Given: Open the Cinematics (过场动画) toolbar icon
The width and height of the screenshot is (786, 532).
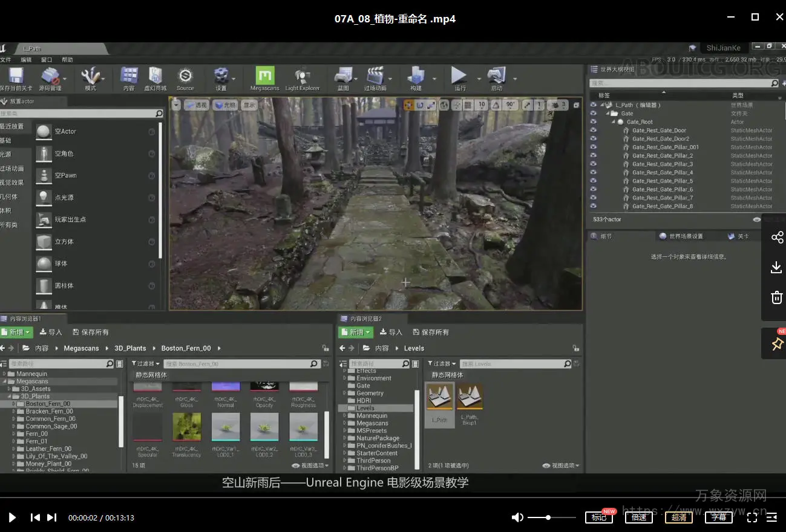Looking at the screenshot, I should [x=375, y=76].
